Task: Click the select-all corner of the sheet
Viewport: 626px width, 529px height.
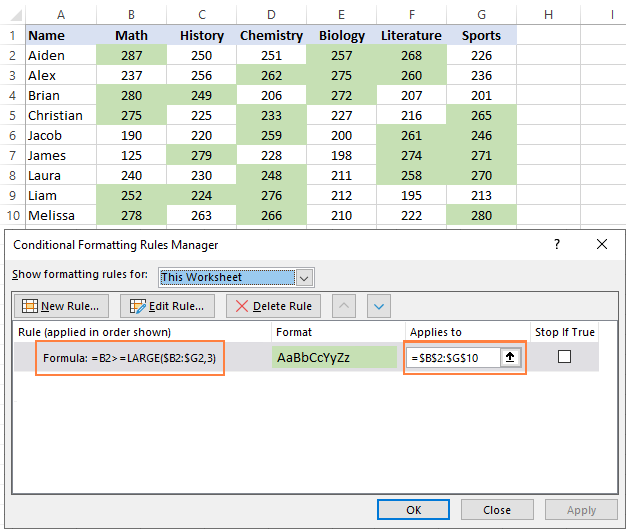Action: 11,13
